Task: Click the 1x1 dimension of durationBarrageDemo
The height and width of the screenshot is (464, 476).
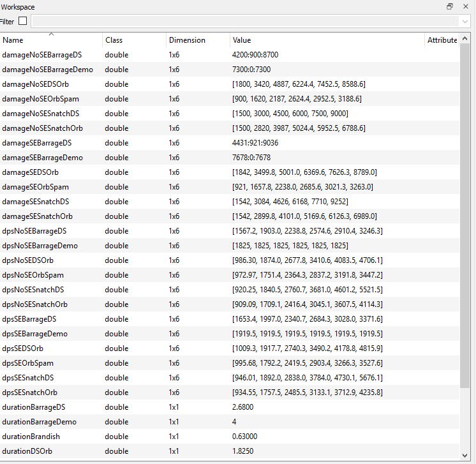Action: tap(174, 422)
